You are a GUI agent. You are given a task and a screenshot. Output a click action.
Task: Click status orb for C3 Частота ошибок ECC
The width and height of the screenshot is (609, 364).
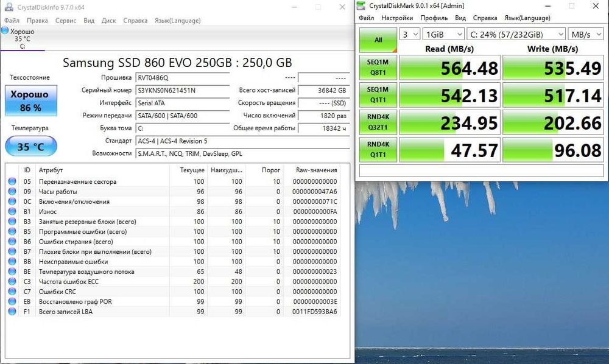click(x=12, y=281)
